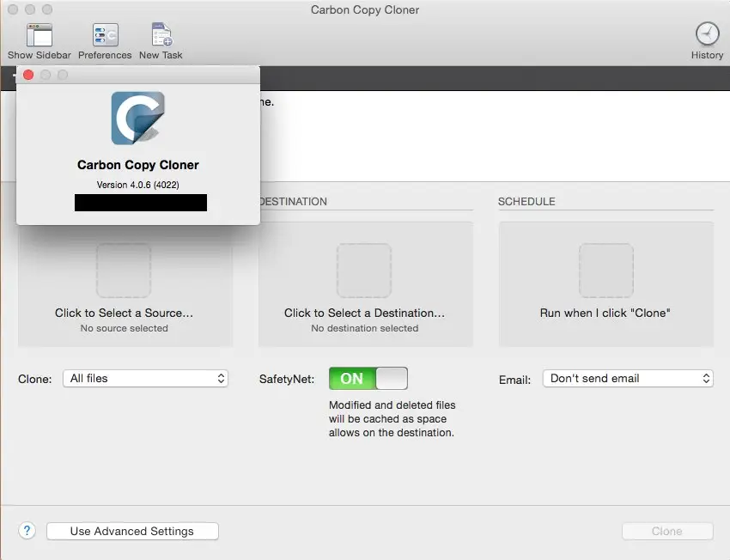Click the SafetyNet: label
The width and height of the screenshot is (730, 560).
(287, 379)
